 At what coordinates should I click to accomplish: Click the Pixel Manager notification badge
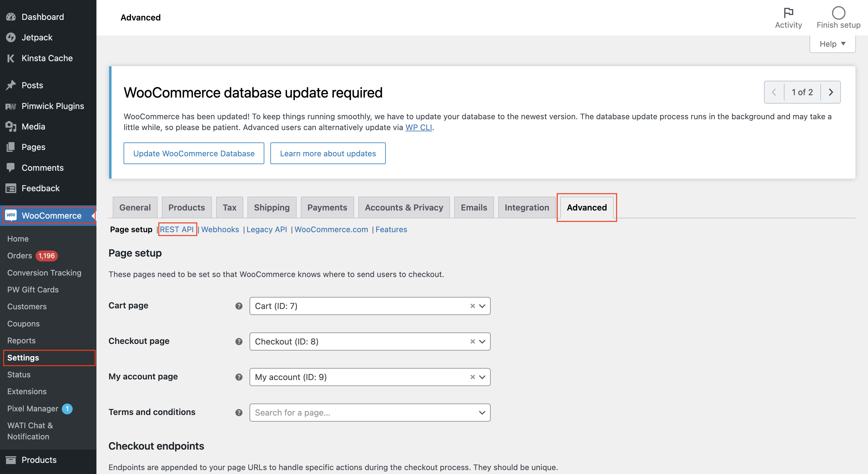pos(67,409)
